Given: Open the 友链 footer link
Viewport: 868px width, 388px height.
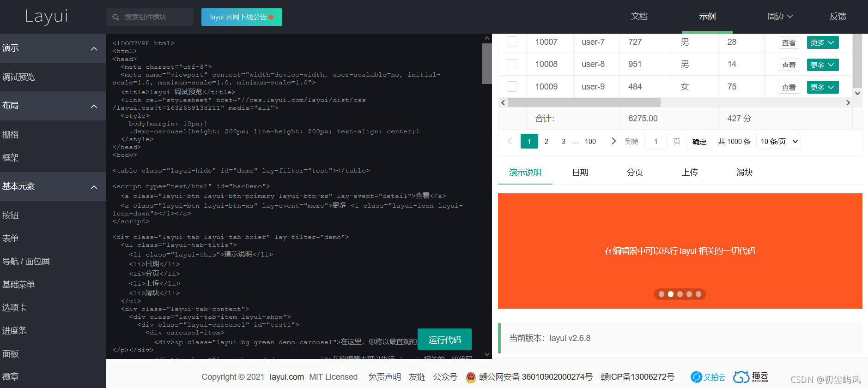Looking at the screenshot, I should (417, 377).
